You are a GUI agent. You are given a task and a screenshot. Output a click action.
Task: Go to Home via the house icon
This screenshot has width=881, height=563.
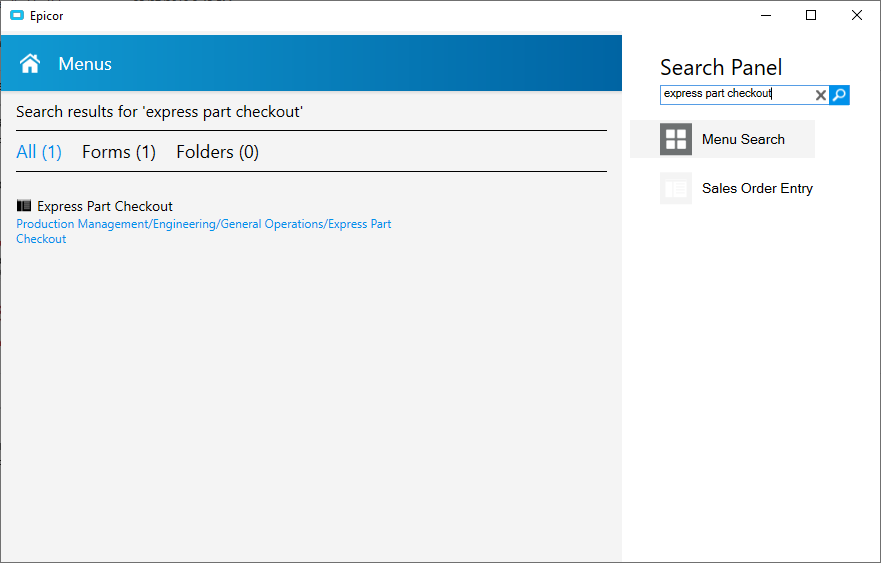click(30, 63)
